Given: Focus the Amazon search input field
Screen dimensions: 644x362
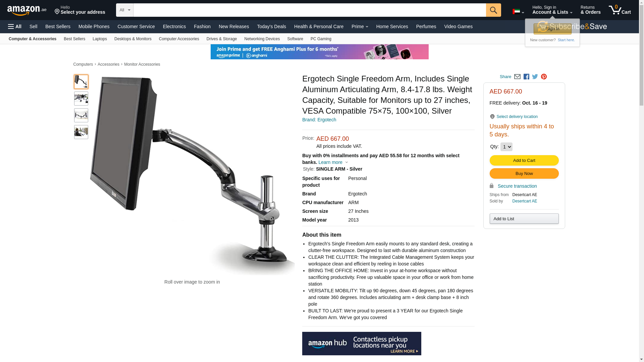Looking at the screenshot, I should [x=310, y=10].
